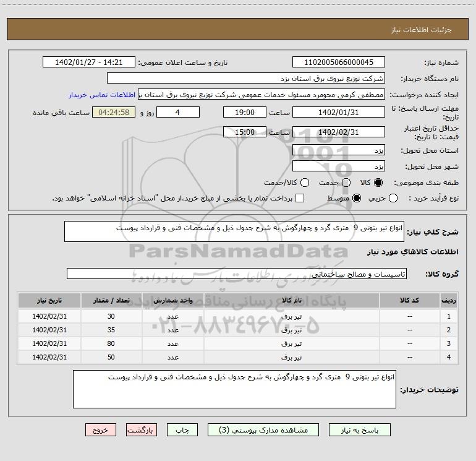Viewport: 476px width, 461px height.
Task: Click the delivery province field یزد
Action: pyautogui.click(x=339, y=150)
